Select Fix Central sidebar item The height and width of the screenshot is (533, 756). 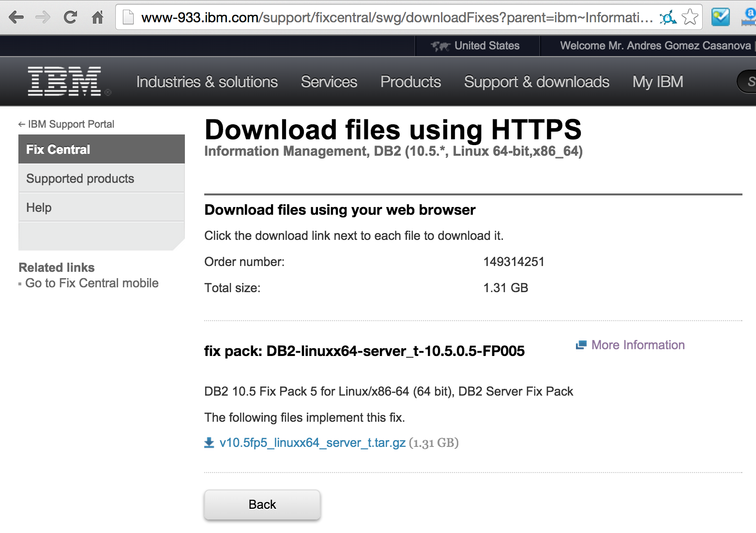[x=102, y=149]
